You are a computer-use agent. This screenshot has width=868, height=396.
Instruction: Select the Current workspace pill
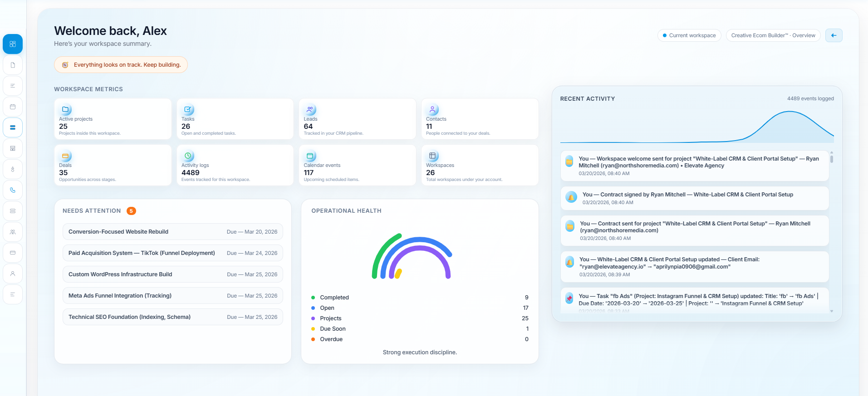click(x=689, y=35)
